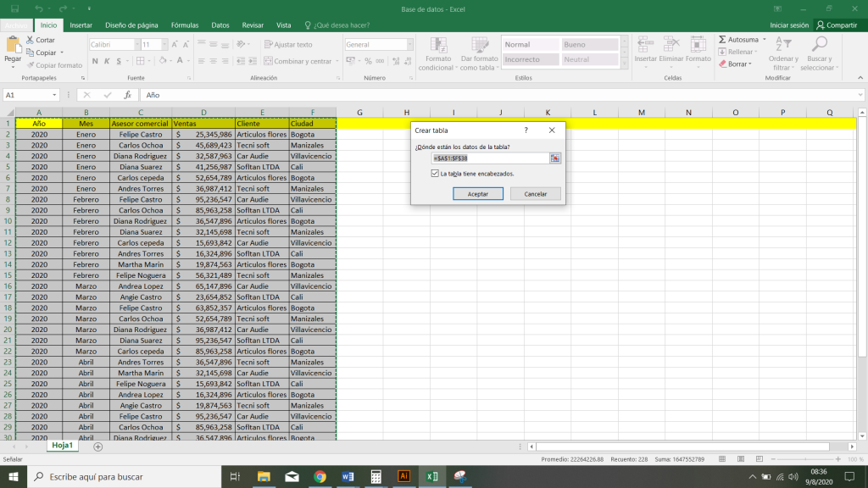Click the table range input field

(x=490, y=158)
